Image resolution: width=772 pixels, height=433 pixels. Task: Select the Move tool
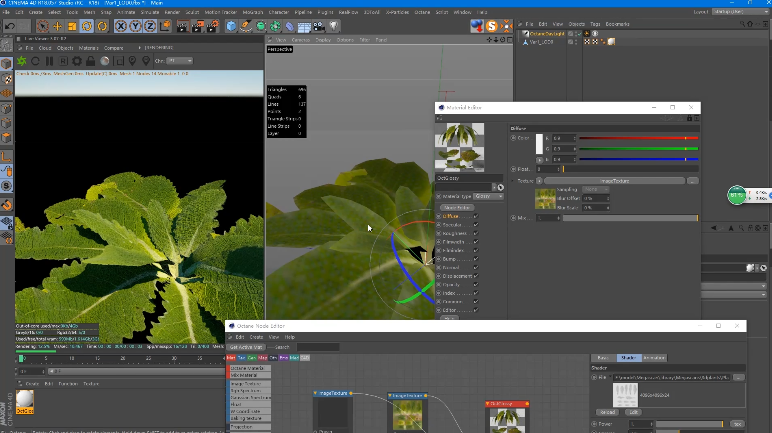tap(57, 26)
